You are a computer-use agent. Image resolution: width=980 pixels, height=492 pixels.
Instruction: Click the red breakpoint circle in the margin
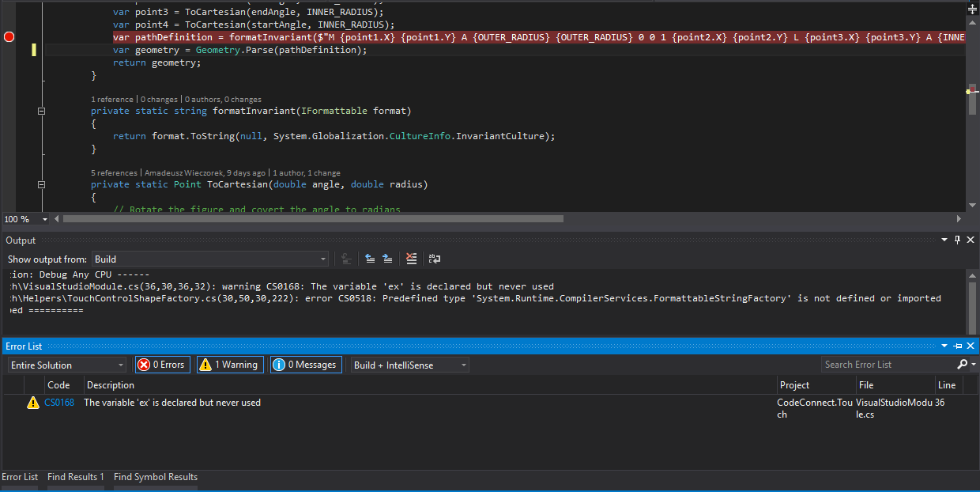[8, 36]
